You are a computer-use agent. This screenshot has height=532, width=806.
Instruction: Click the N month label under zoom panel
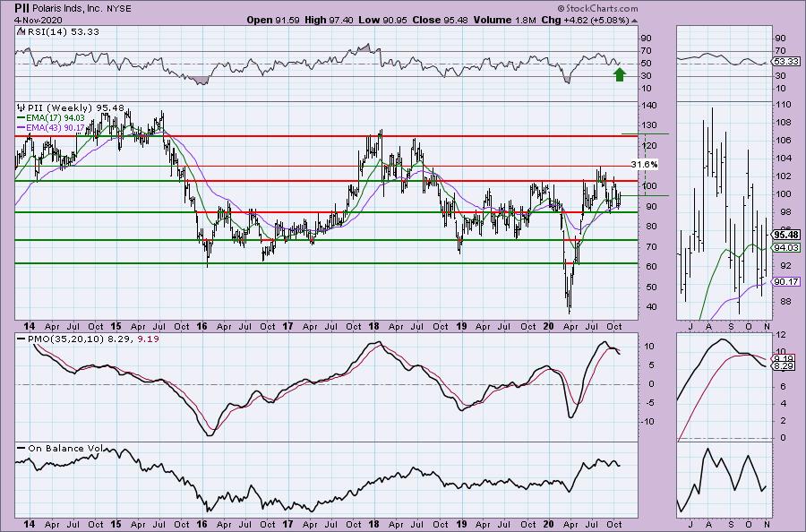tap(767, 326)
